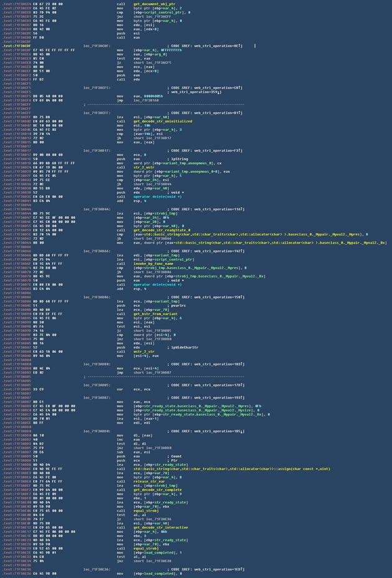Image resolution: width=392 pixels, height=578 pixels.
Task: Open get_decode_str_complete function
Action: tap(156, 489)
